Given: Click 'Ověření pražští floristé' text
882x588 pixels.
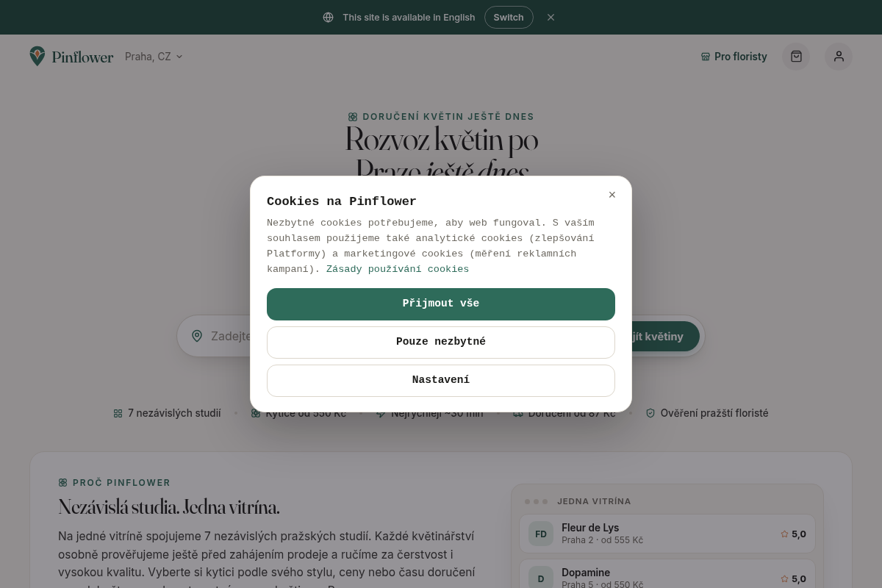Looking at the screenshot, I should 714,413.
